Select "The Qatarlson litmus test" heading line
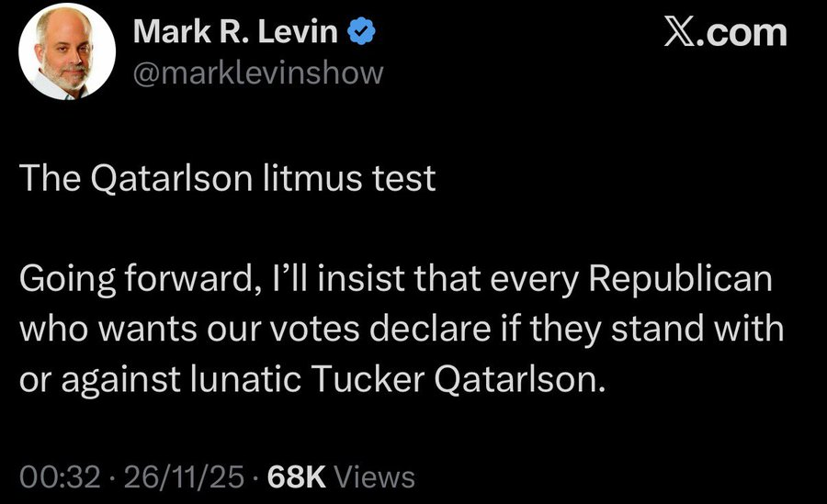The height and width of the screenshot is (504, 827). pyautogui.click(x=227, y=179)
